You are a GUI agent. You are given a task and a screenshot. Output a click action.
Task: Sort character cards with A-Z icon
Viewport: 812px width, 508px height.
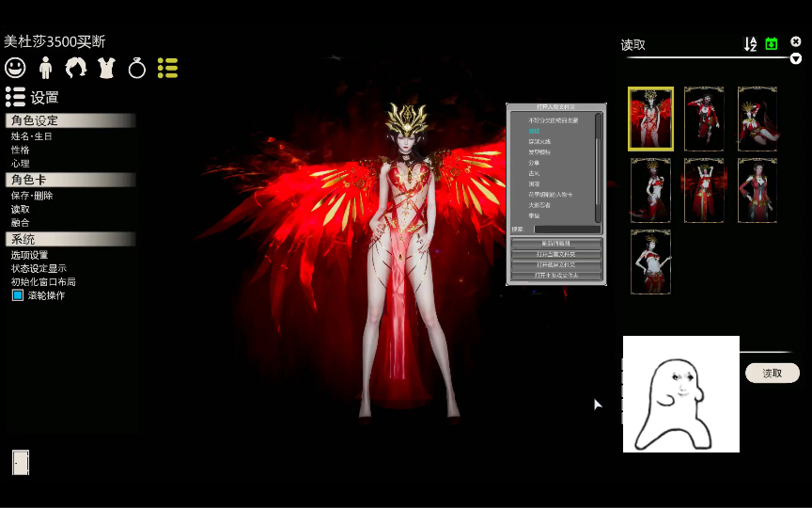pos(750,44)
